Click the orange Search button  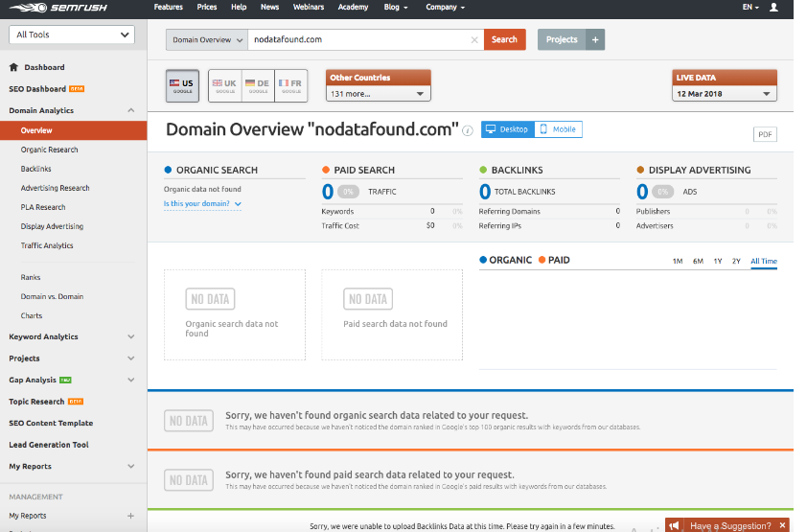click(x=504, y=39)
